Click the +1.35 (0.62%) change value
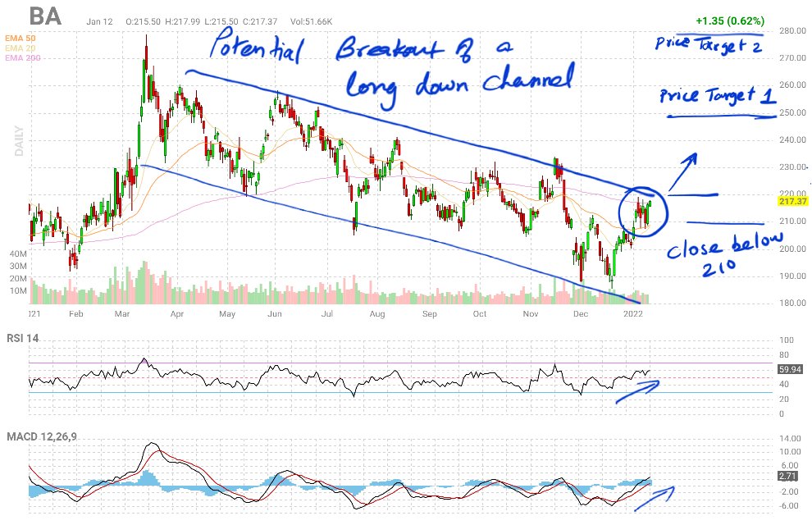 (730, 21)
